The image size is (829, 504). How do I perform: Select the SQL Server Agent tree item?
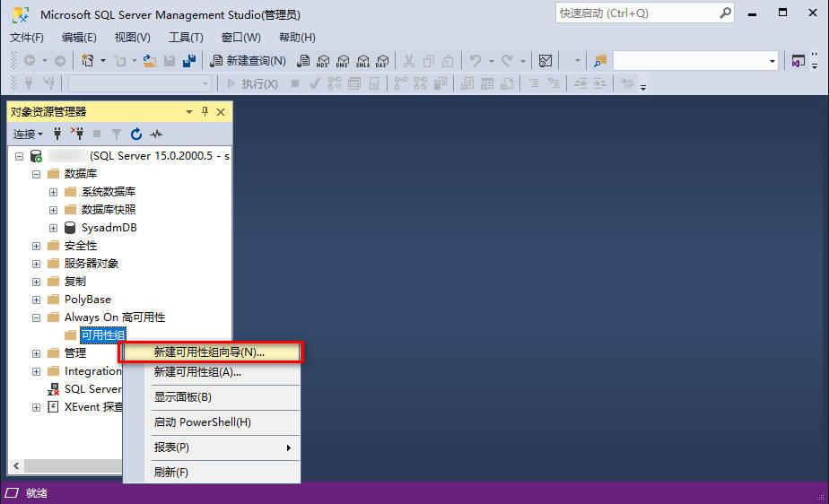pyautogui.click(x=93, y=389)
